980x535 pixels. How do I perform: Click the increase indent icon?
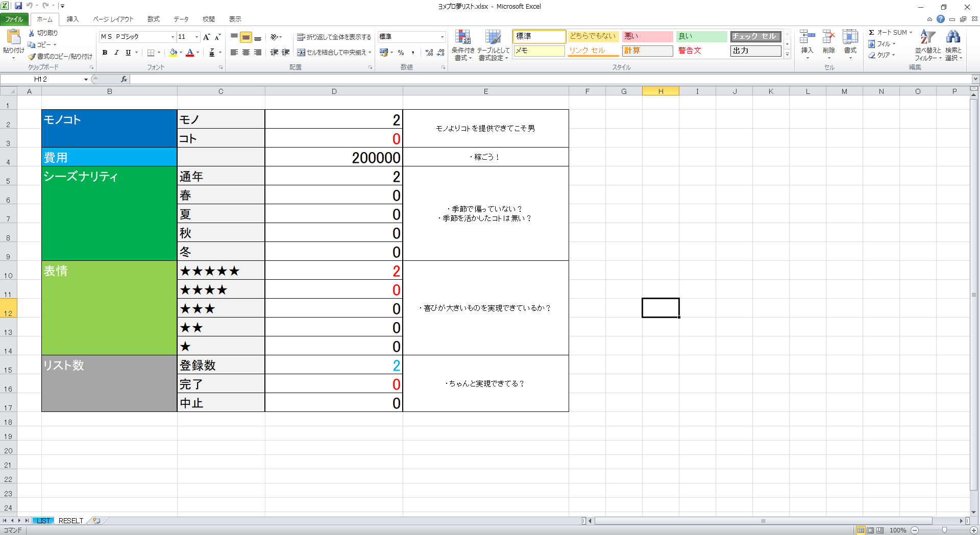pos(286,52)
